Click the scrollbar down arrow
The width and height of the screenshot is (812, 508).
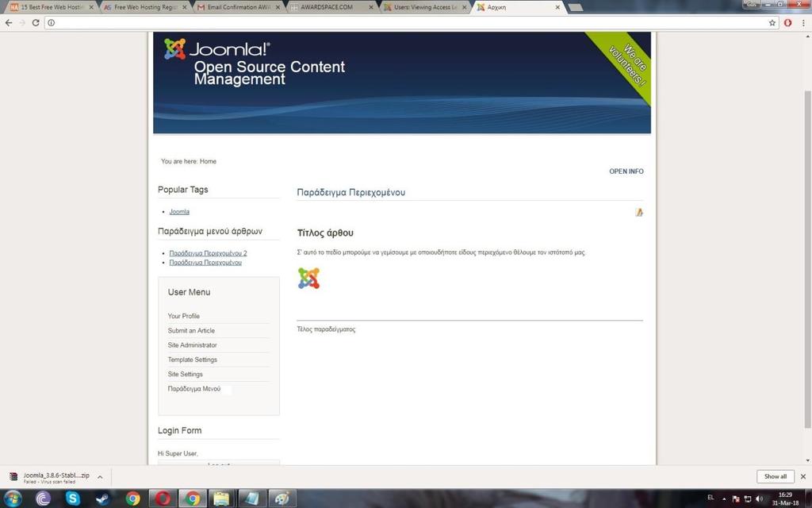coord(807,460)
